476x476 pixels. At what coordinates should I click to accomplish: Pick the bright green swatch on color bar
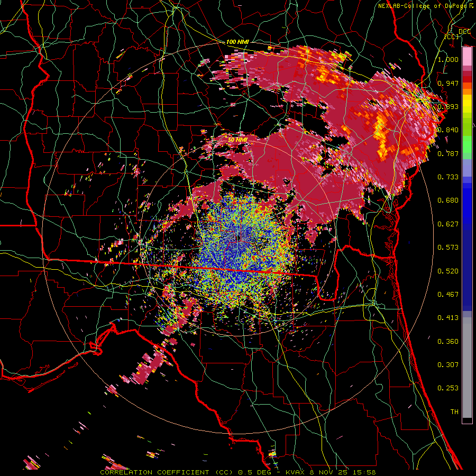pos(467,144)
